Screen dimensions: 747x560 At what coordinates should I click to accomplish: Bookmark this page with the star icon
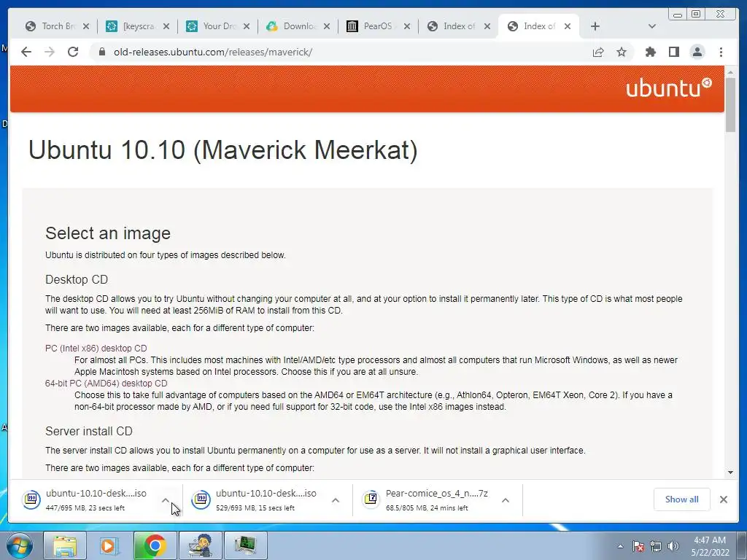[x=622, y=52]
